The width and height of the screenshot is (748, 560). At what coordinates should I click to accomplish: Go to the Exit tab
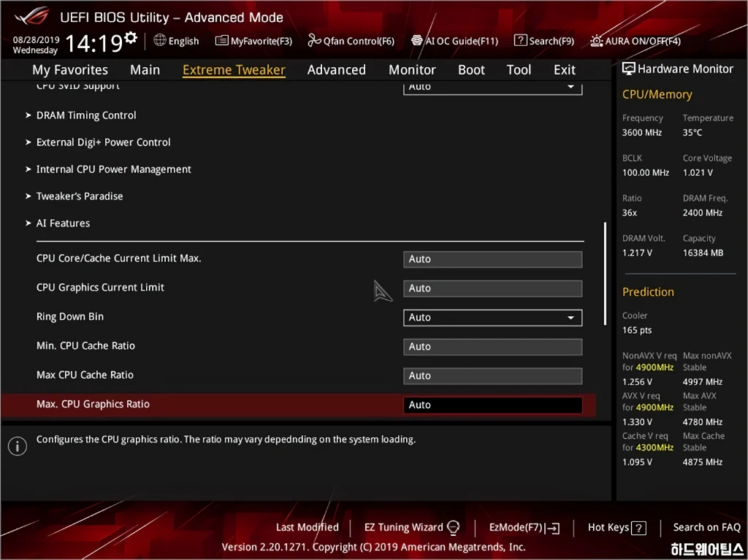click(x=565, y=69)
